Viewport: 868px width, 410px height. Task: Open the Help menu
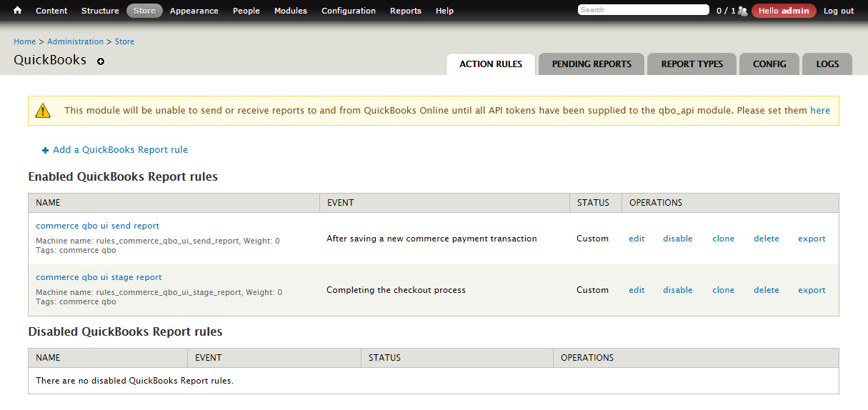(x=444, y=11)
